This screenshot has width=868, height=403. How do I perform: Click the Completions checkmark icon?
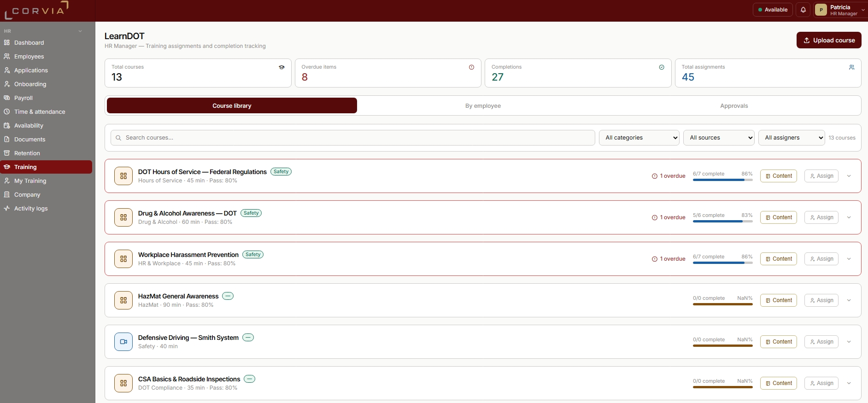coord(662,67)
